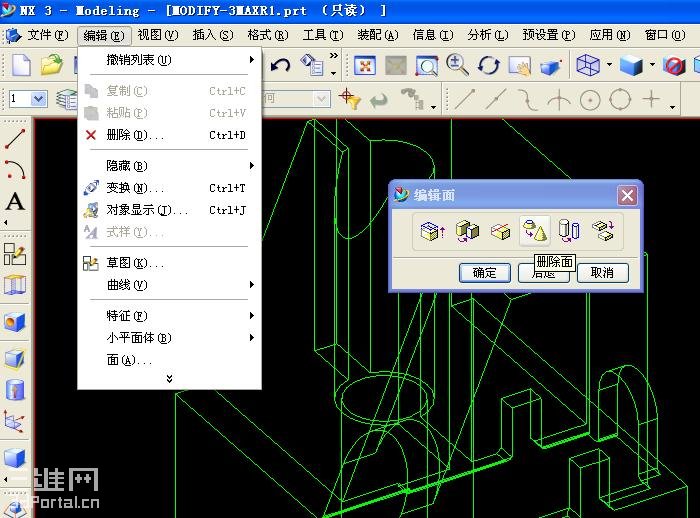
Task: Close the 编辑面 dialog
Action: pyautogui.click(x=627, y=195)
